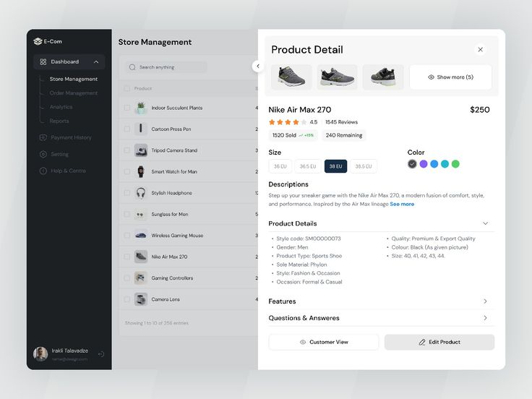Click the search magnifier icon
Viewport: 532px width, 399px height.
coord(132,67)
